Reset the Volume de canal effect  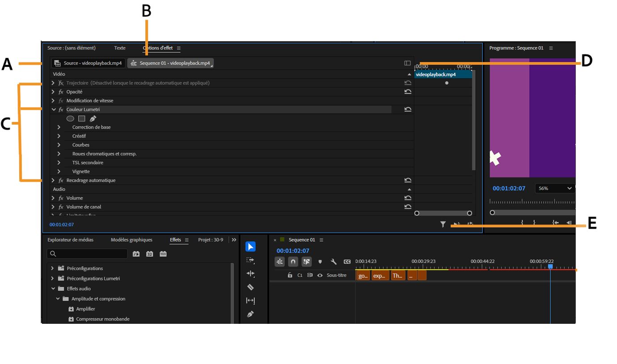click(x=408, y=207)
